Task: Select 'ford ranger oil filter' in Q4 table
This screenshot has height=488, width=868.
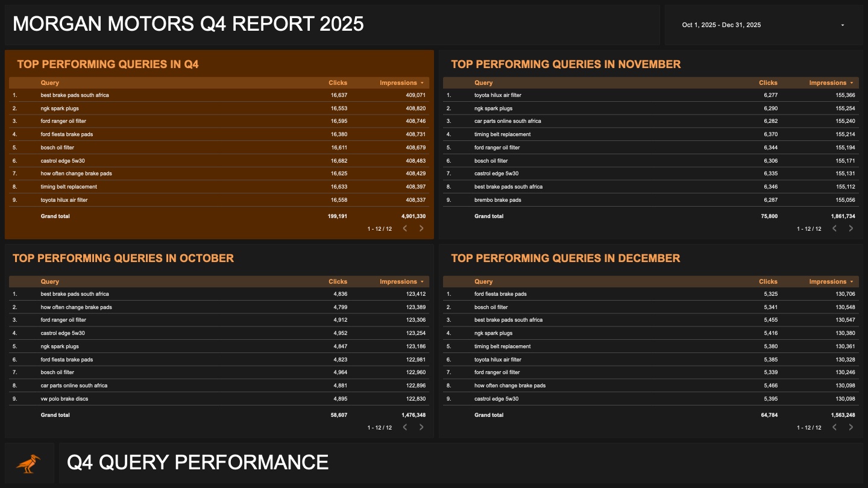Action: coord(63,121)
